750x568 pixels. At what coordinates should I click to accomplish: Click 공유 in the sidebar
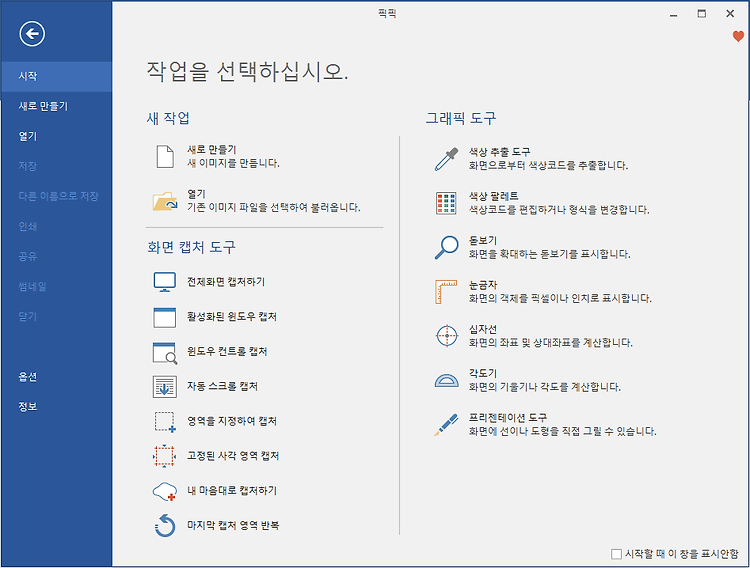(56, 257)
